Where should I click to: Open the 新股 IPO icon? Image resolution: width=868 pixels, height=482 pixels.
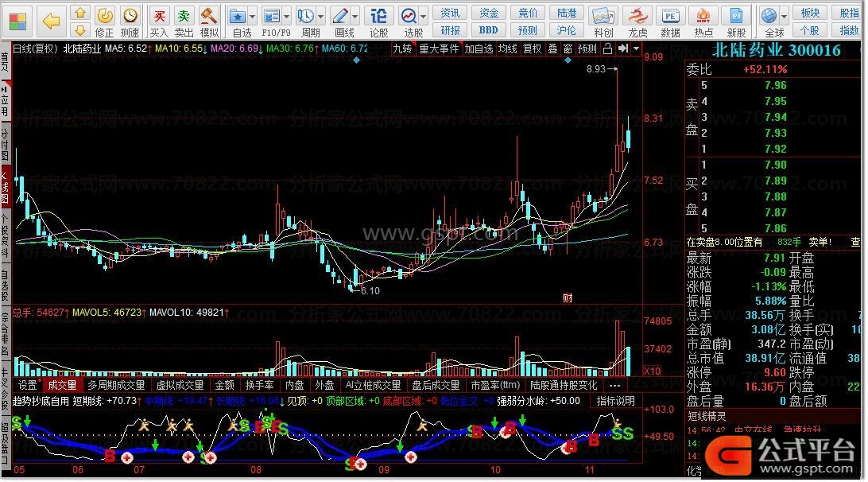click(736, 16)
